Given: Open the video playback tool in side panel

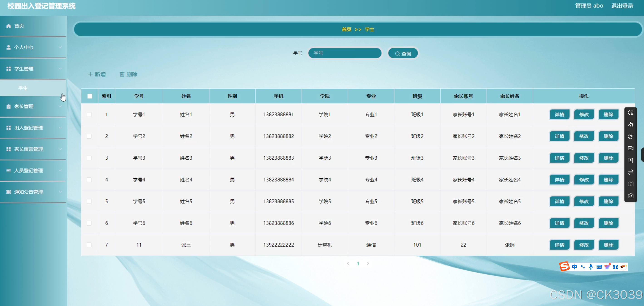Looking at the screenshot, I should coord(631,160).
